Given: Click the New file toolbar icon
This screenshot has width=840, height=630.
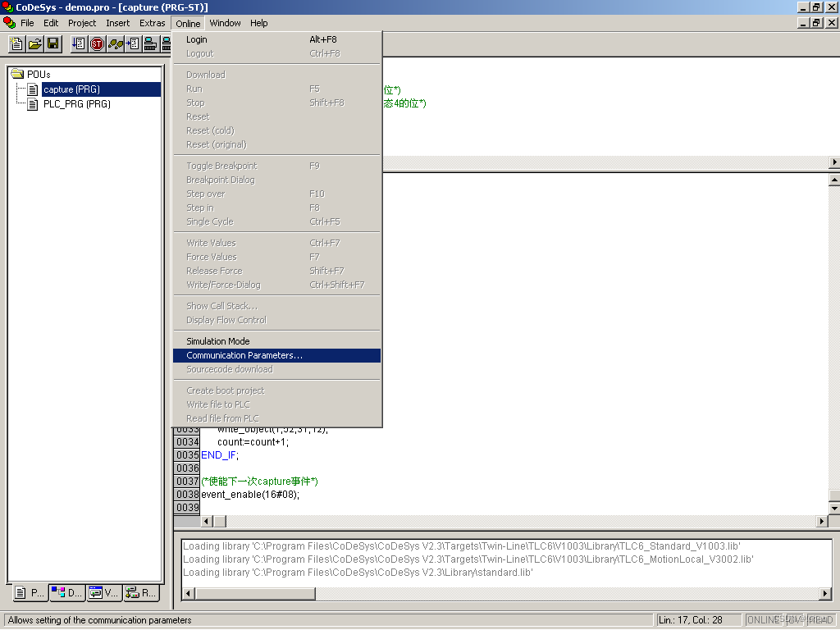Looking at the screenshot, I should tap(17, 44).
